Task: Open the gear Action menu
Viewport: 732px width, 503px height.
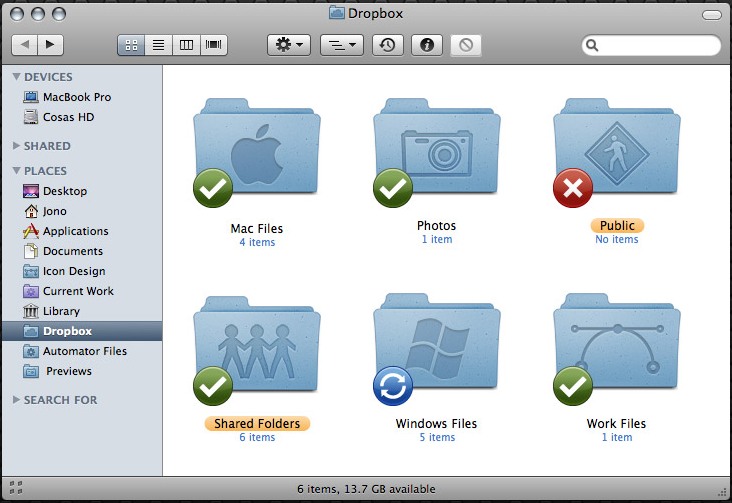Action: click(289, 45)
